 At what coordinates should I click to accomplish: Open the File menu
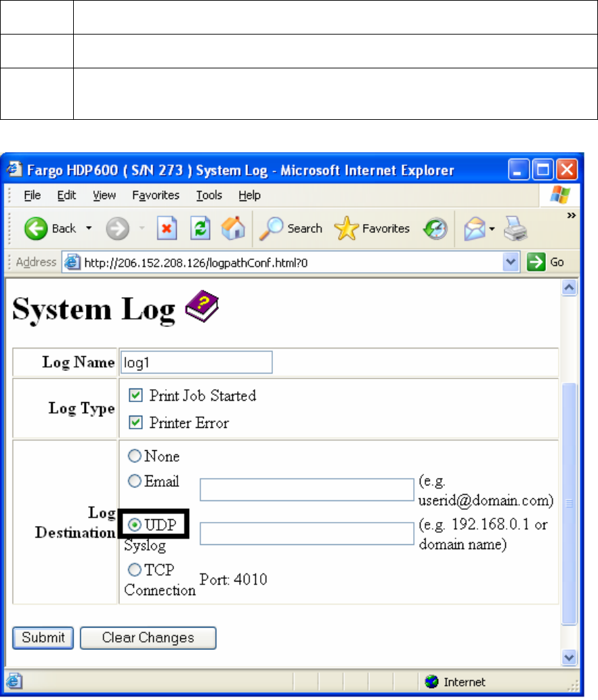click(x=32, y=195)
